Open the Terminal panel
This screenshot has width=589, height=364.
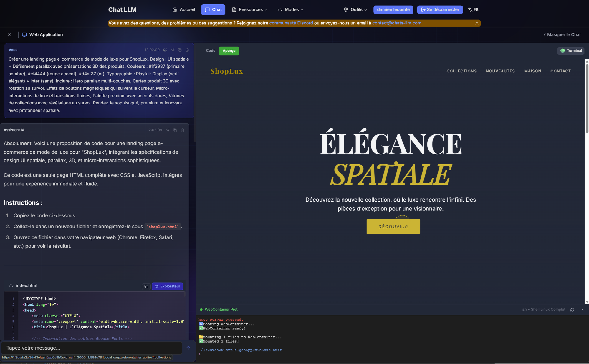[x=571, y=51]
